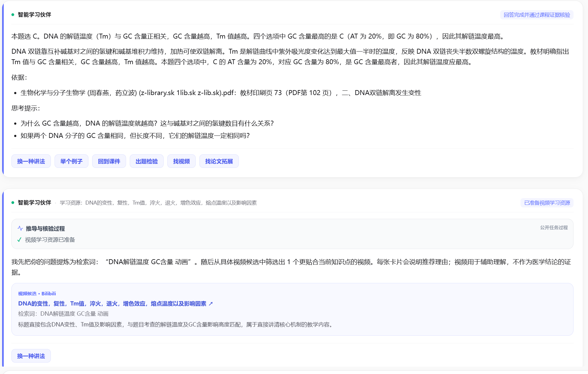This screenshot has width=588, height=374.
Task: Click the 公开任务过程 label
Action: pyautogui.click(x=554, y=227)
